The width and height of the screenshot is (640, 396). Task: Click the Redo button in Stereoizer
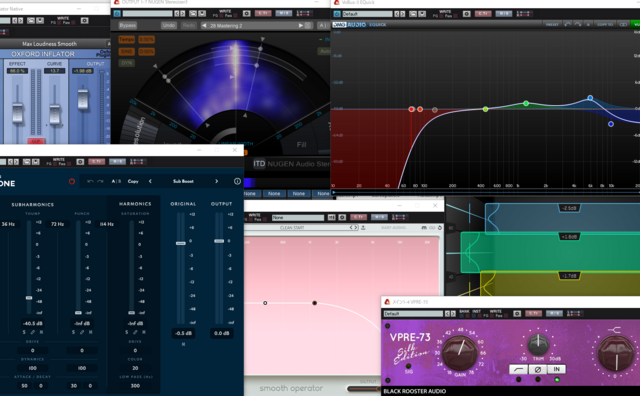189,25
